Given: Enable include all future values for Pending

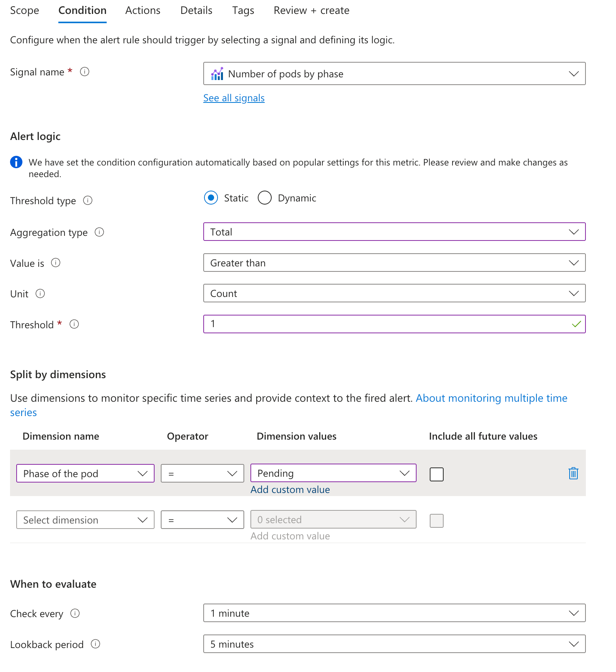Looking at the screenshot, I should 436,474.
